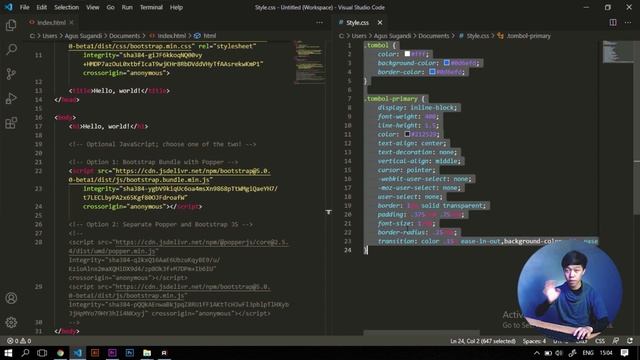The width and height of the screenshot is (640, 360).
Task: Open more actions for the index.html editor group
Action: (x=320, y=22)
